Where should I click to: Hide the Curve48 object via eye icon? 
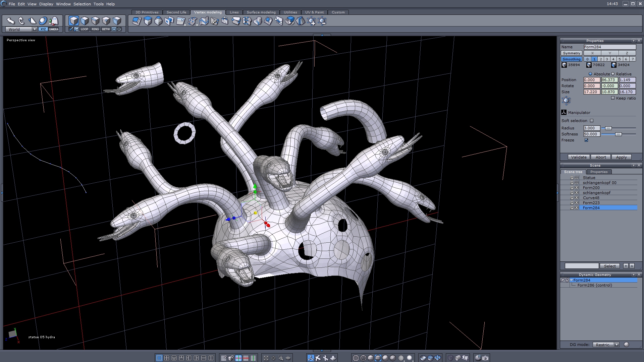click(x=577, y=198)
